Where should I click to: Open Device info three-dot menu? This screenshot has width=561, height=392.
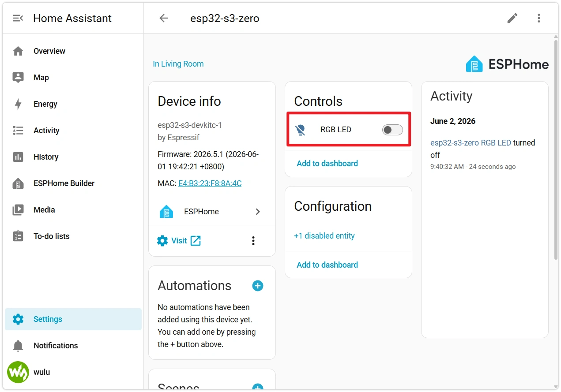point(253,241)
